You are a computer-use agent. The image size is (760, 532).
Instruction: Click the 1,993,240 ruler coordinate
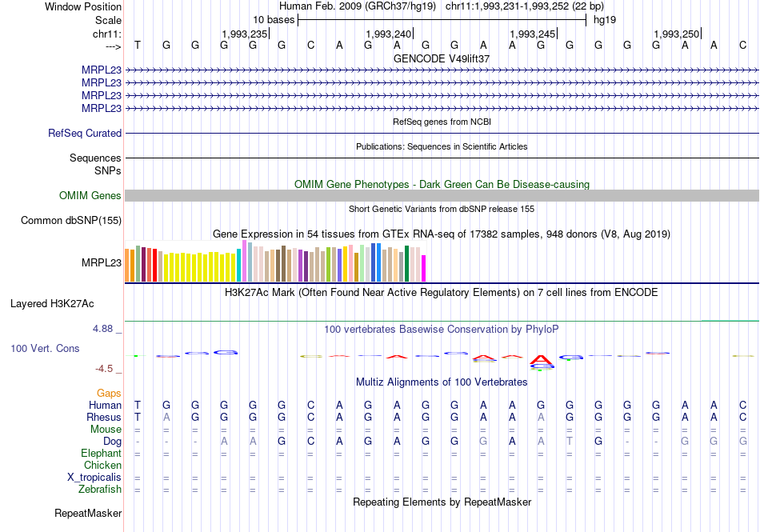click(388, 34)
